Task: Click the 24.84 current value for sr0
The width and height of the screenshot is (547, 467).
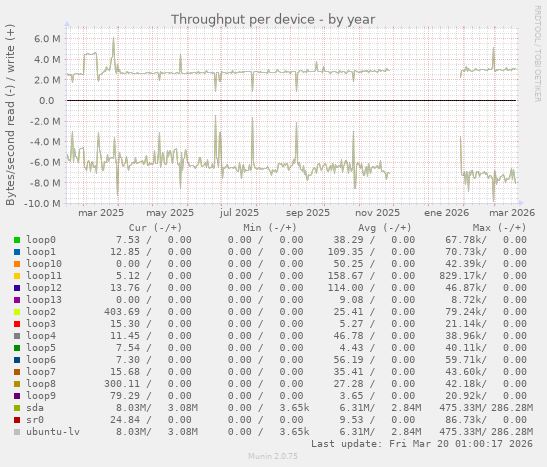Action: pyautogui.click(x=125, y=420)
